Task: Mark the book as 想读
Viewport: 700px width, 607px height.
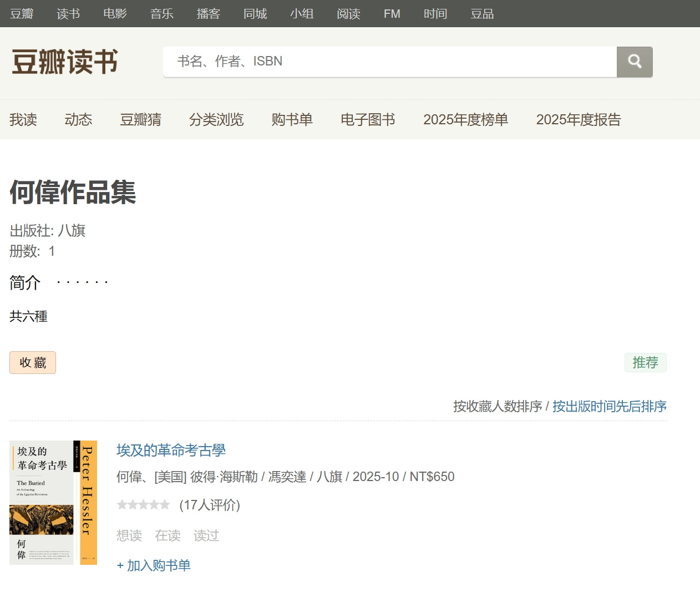Action: pos(129,535)
